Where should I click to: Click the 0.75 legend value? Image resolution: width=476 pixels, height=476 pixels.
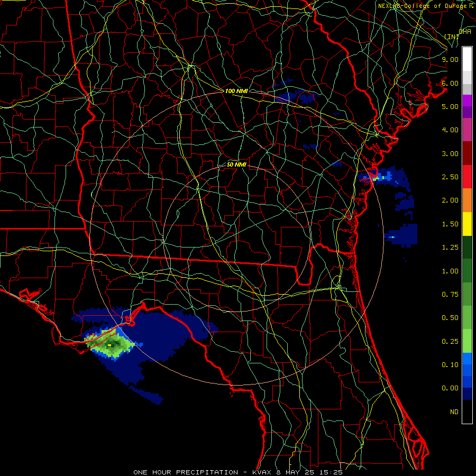coord(450,295)
